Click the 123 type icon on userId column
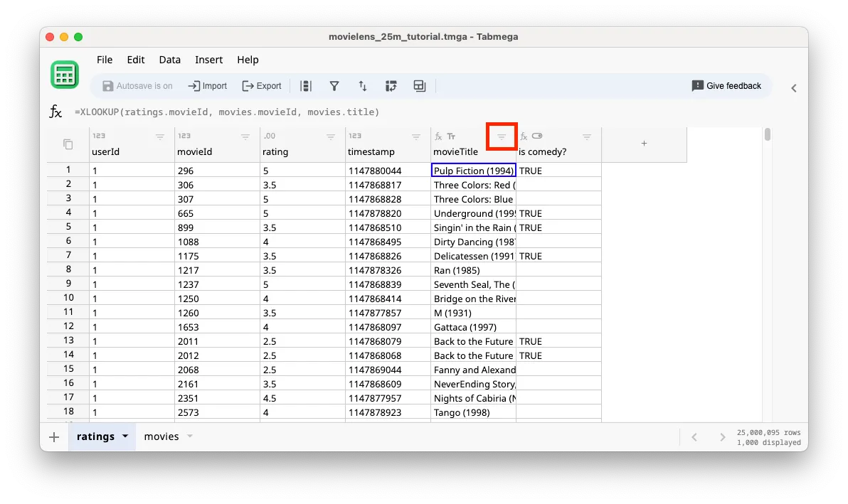Screen dimensions: 848x504 pos(98,135)
